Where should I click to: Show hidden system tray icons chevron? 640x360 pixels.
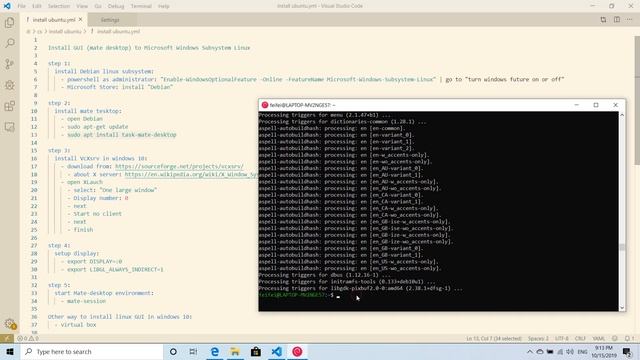[530, 352]
